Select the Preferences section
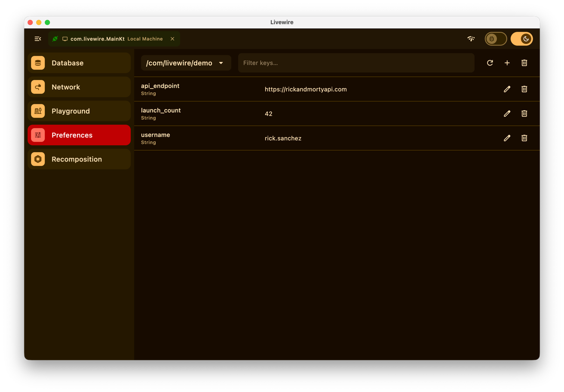Viewport: 564px width, 392px height. (79, 135)
